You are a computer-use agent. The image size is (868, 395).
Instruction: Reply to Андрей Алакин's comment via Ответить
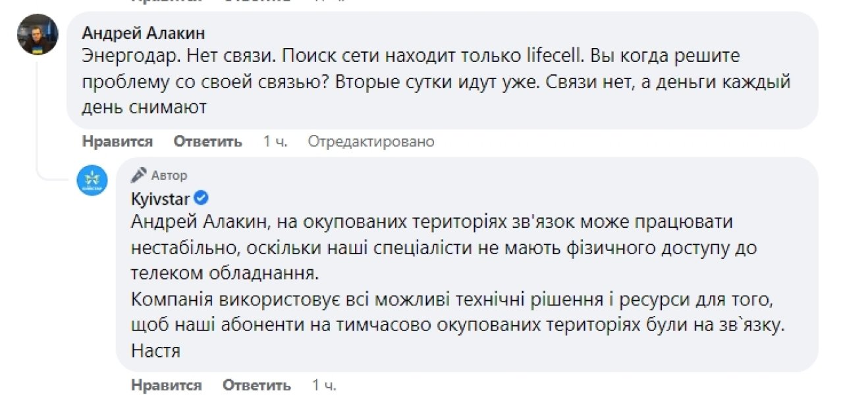point(207,142)
